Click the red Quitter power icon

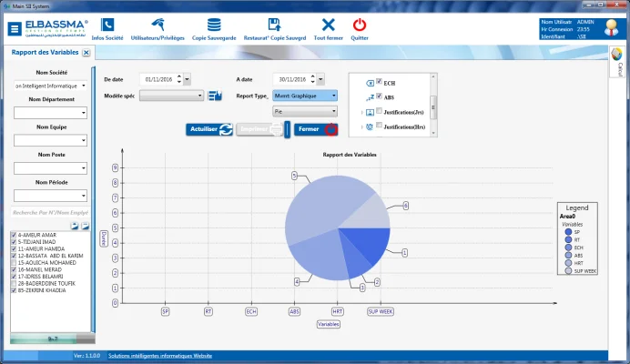point(360,25)
